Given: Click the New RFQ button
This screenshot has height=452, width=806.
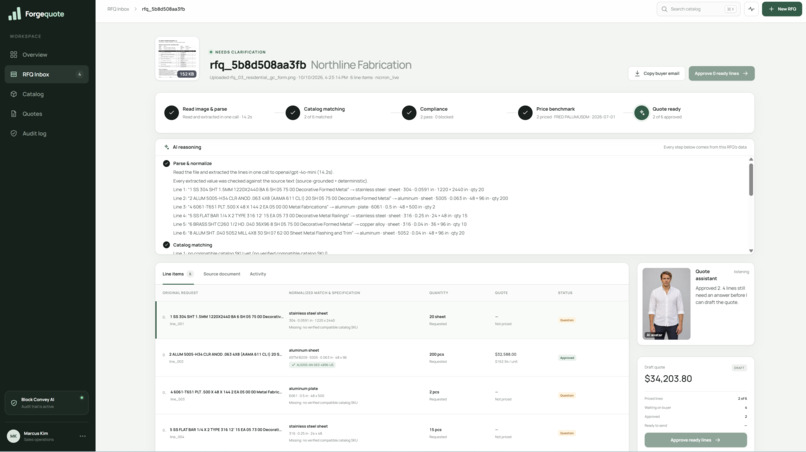Looking at the screenshot, I should (781, 9).
